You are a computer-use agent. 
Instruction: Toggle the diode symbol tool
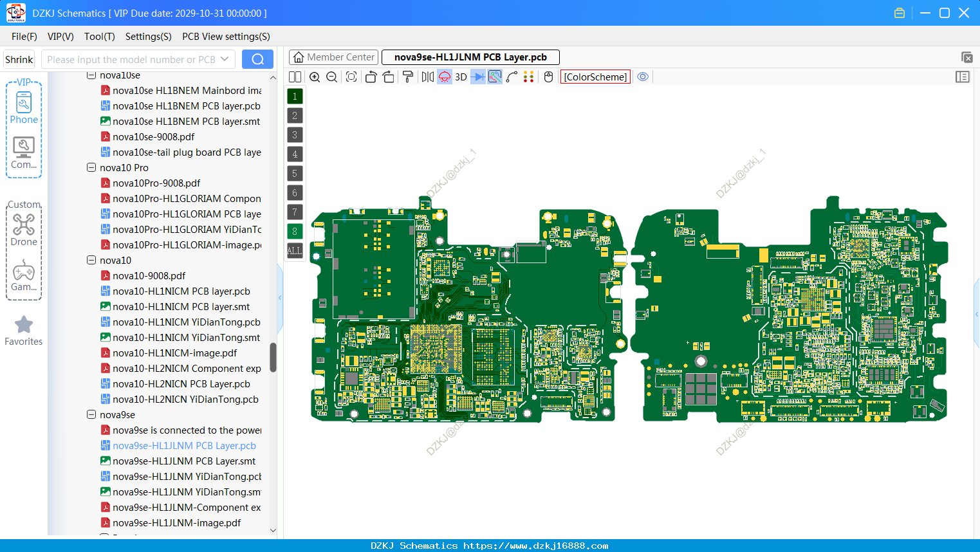click(x=478, y=77)
